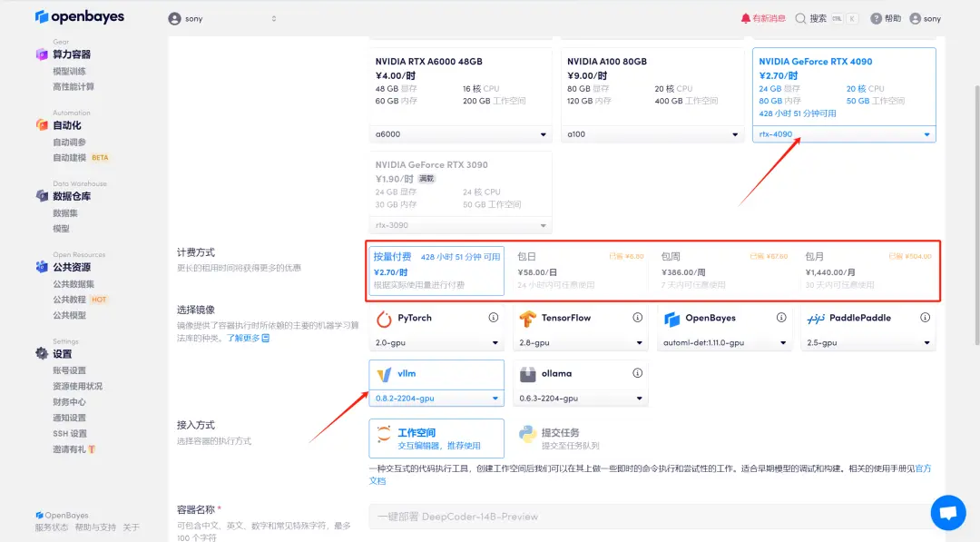Click the TensorFlow logo icon
Viewport: 980px width, 542px height.
[x=527, y=320]
